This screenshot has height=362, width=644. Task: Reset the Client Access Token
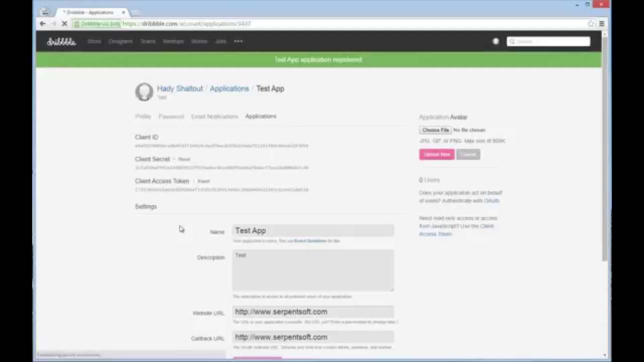click(x=203, y=181)
